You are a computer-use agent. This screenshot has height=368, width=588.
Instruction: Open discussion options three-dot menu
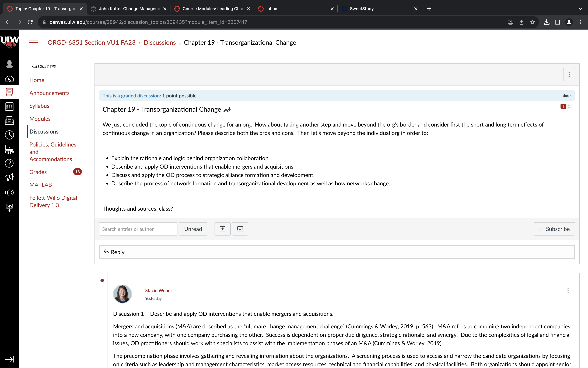click(x=569, y=74)
